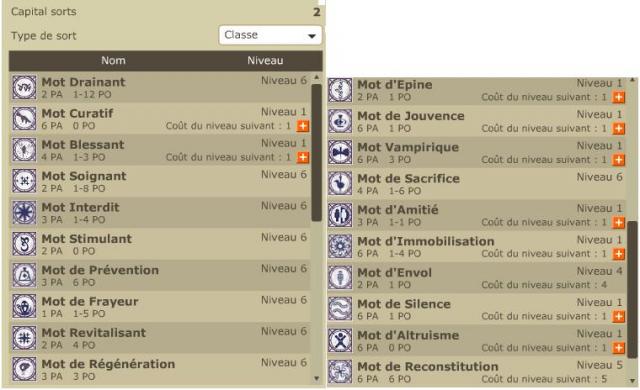640x390 pixels.
Task: Click the Mot Drainant spell icon
Action: tap(24, 87)
